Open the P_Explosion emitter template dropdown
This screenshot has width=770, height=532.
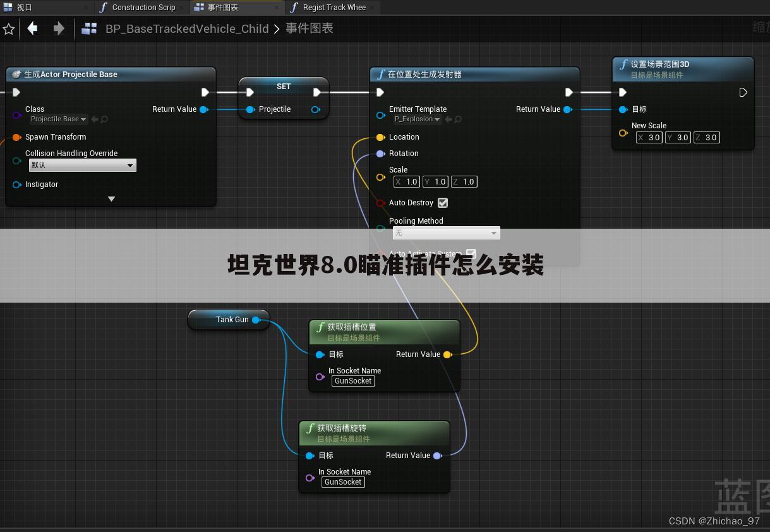(417, 119)
